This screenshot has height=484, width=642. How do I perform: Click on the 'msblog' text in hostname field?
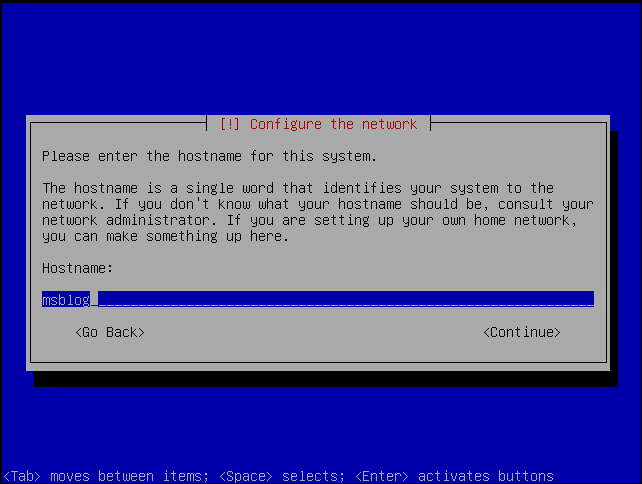[66, 300]
